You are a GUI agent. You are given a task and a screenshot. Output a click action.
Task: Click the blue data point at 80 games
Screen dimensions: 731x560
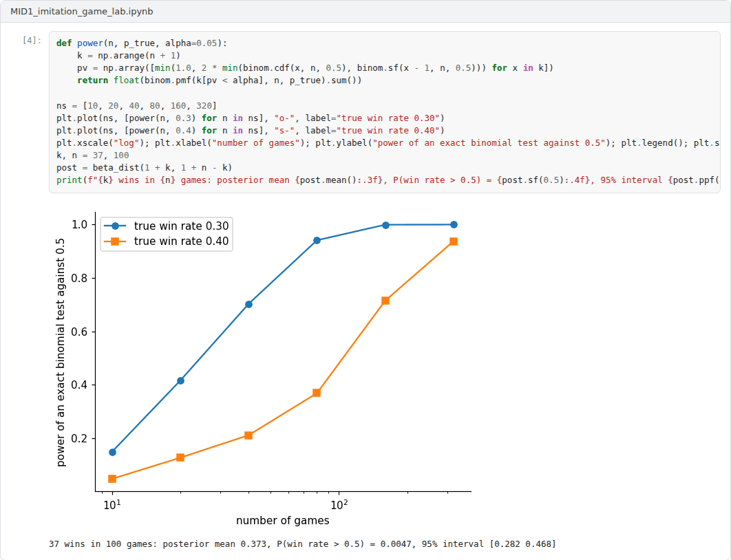point(317,240)
